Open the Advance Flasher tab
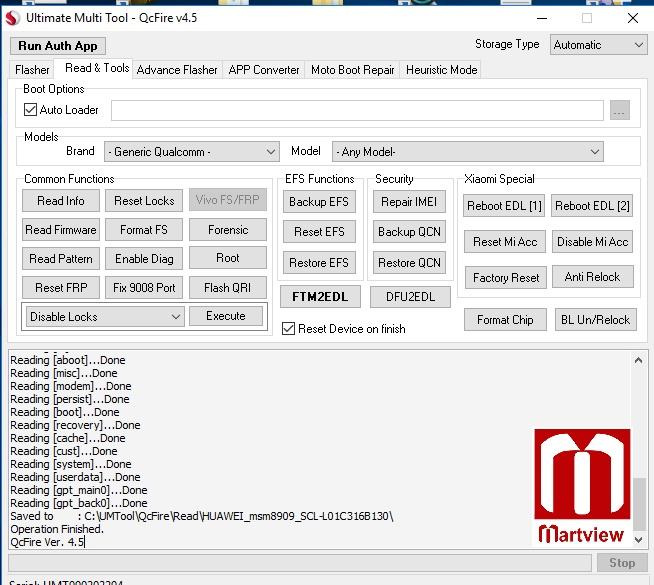Screen dimensions: 654x585 [x=177, y=70]
